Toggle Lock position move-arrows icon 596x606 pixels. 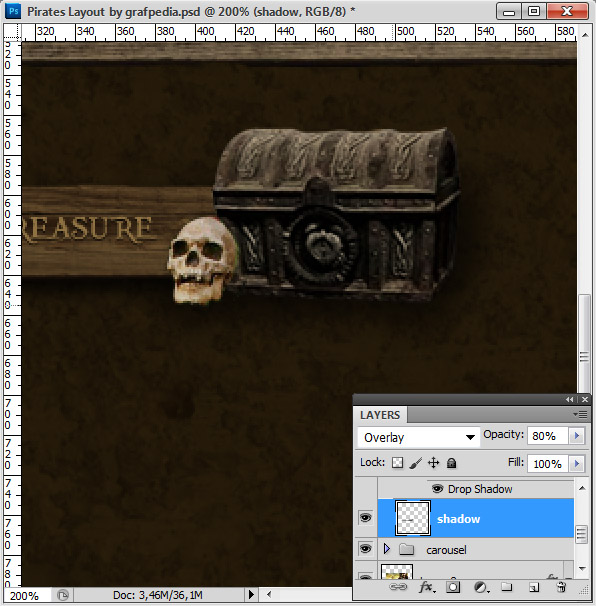[434, 463]
